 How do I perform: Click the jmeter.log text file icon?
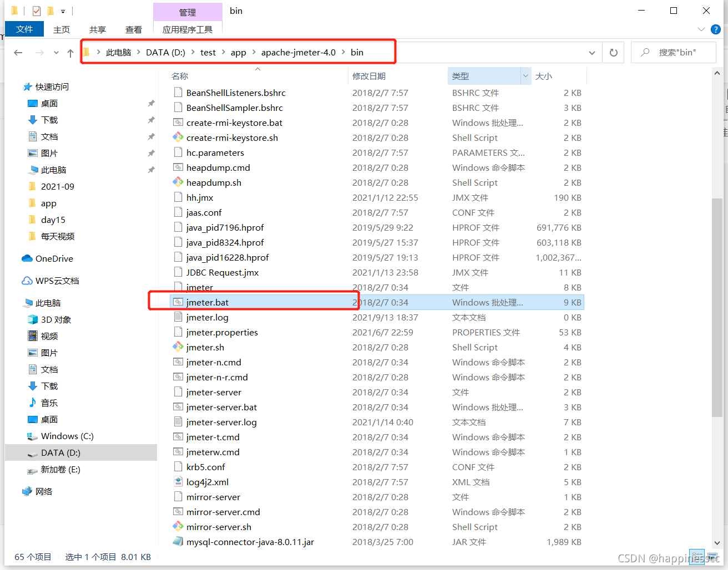pyautogui.click(x=178, y=317)
